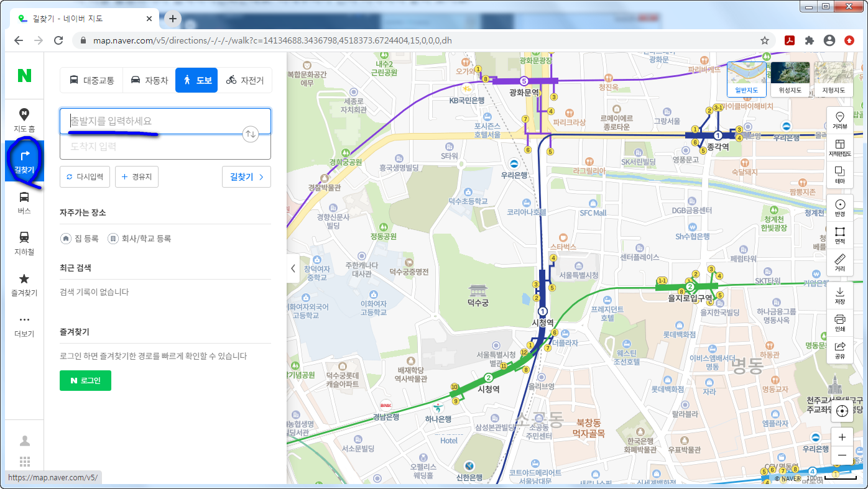Select 길찾기 directions in the sidebar
The image size is (868, 489).
24,161
